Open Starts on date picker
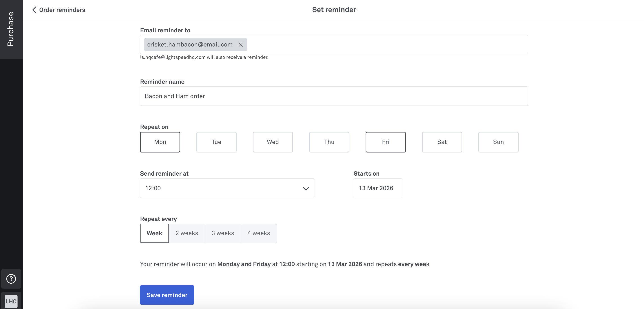Viewport: 644px width, 309px height. 378,188
